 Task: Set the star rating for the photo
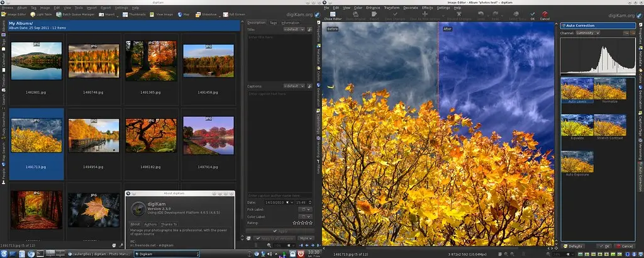point(303,222)
